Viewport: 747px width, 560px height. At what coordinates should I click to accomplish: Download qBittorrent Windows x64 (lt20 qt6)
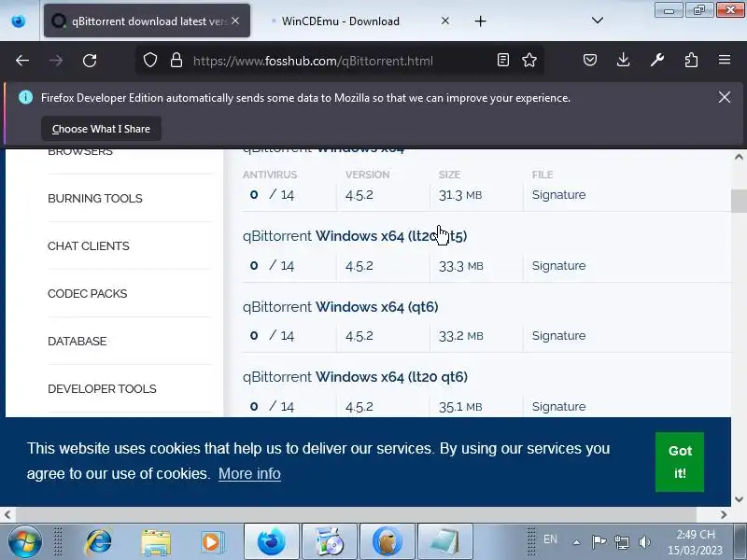click(355, 377)
